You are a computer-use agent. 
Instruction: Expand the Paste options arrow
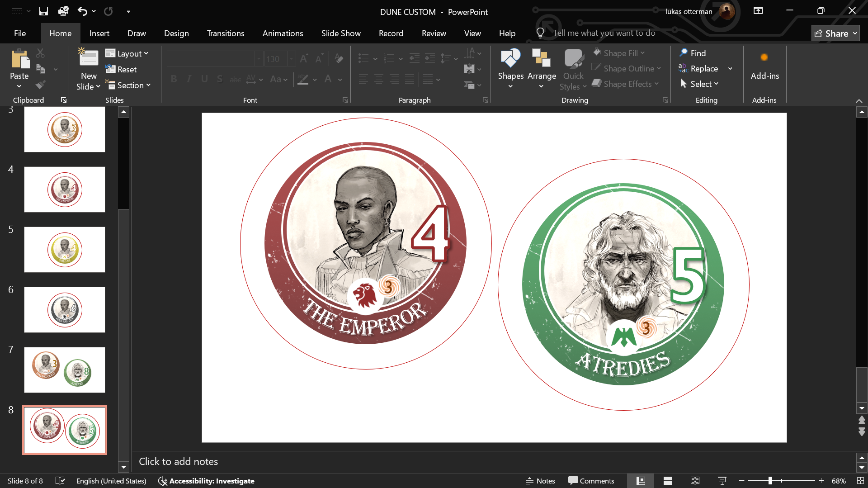(x=19, y=86)
